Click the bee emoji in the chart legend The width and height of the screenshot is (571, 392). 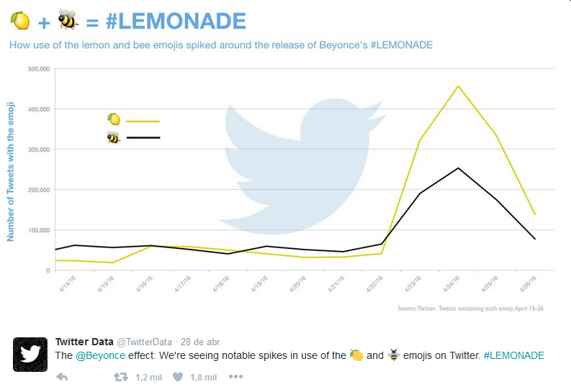click(113, 137)
